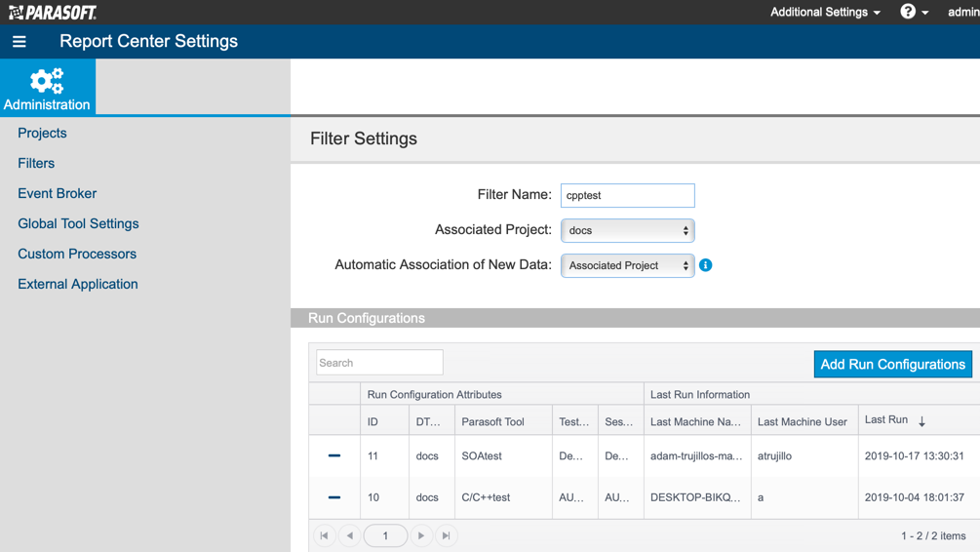The height and width of the screenshot is (552, 980).
Task: Click the 2019-10-04 18:01:37 timestamp
Action: (x=915, y=497)
